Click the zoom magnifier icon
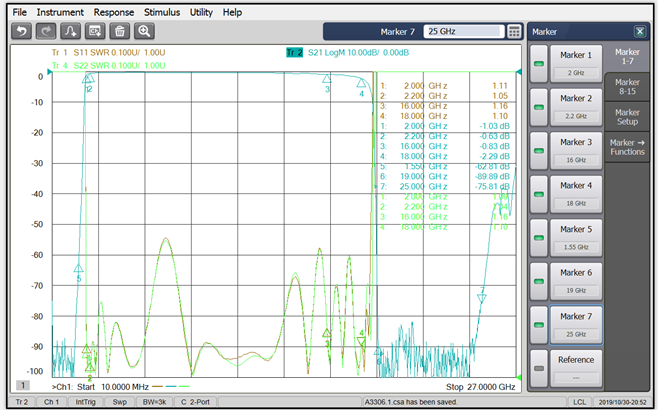The image size is (659, 411). pos(145,32)
